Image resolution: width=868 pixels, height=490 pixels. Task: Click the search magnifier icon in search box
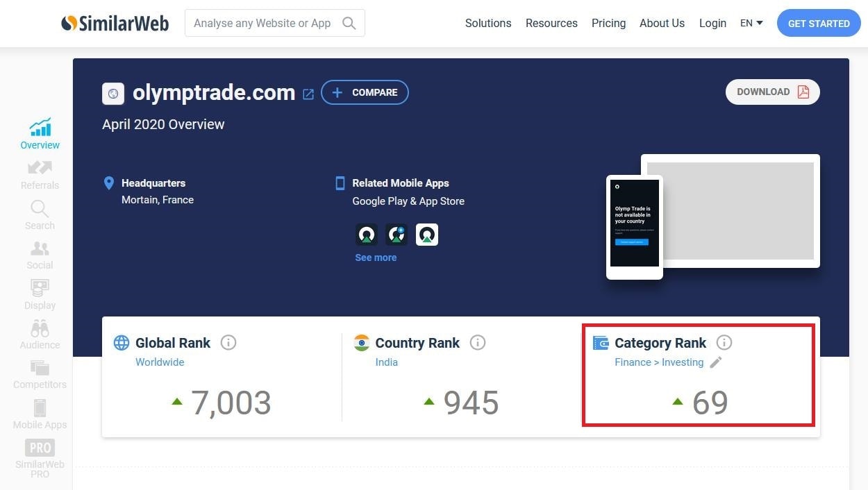click(349, 24)
